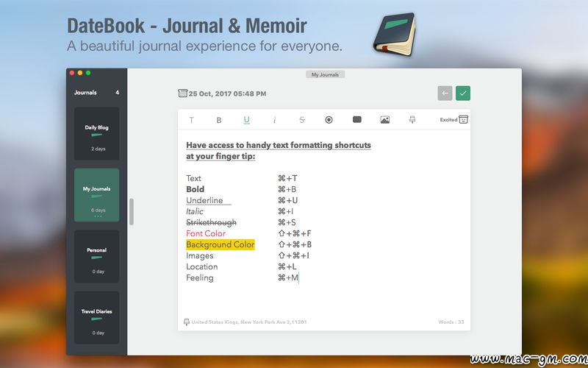Toggle Strikethrough formatting icon
This screenshot has width=588, height=368.
coord(302,120)
